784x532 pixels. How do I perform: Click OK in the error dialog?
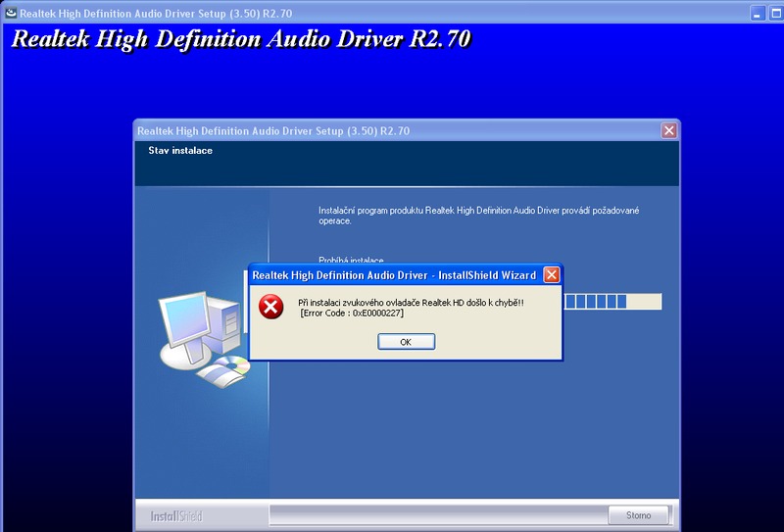pos(406,342)
